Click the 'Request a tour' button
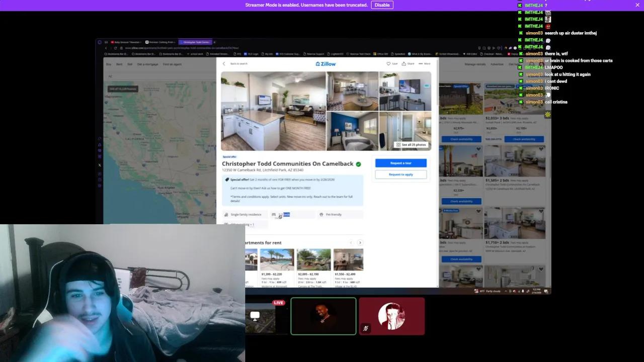Image resolution: width=644 pixels, height=362 pixels. pos(400,163)
